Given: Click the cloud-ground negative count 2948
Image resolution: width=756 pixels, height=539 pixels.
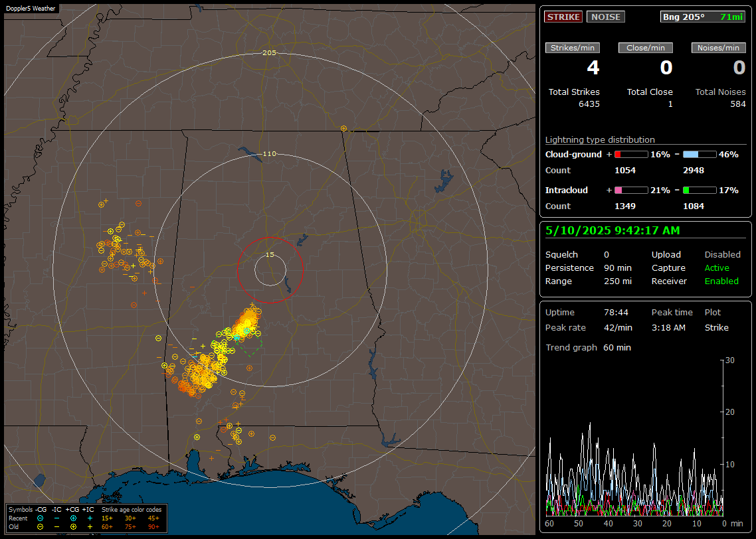Looking at the screenshot, I should click(694, 171).
